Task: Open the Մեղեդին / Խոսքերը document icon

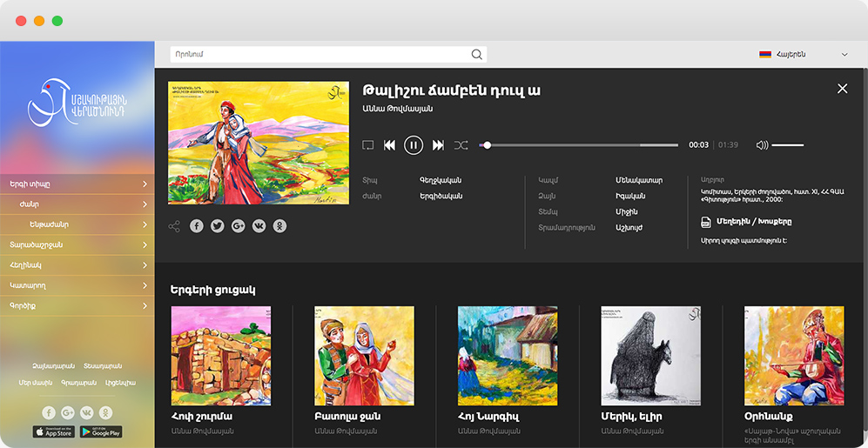Action: [706, 222]
